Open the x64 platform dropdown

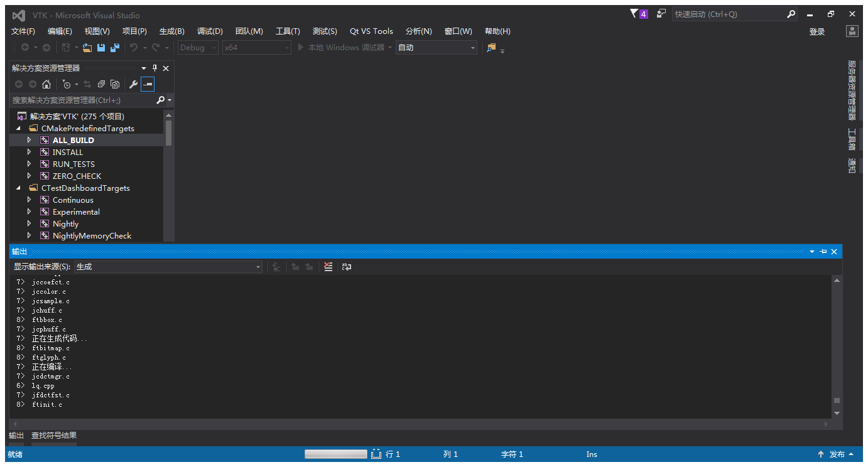257,47
